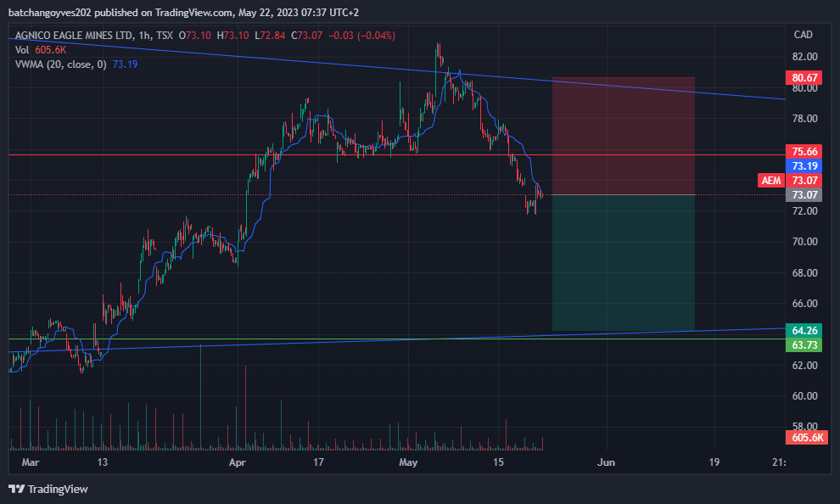Click the green 63.73 line price label
The width and height of the screenshot is (840, 504).
click(804, 345)
